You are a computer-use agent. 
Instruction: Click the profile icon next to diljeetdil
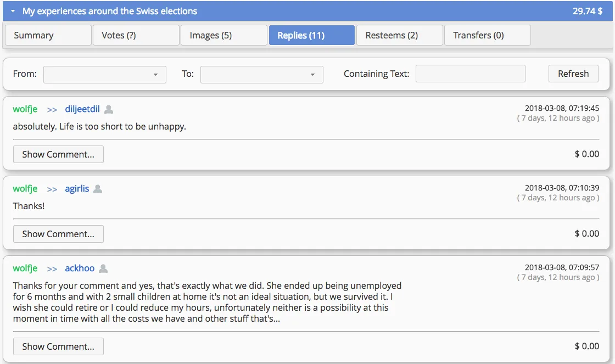point(109,109)
